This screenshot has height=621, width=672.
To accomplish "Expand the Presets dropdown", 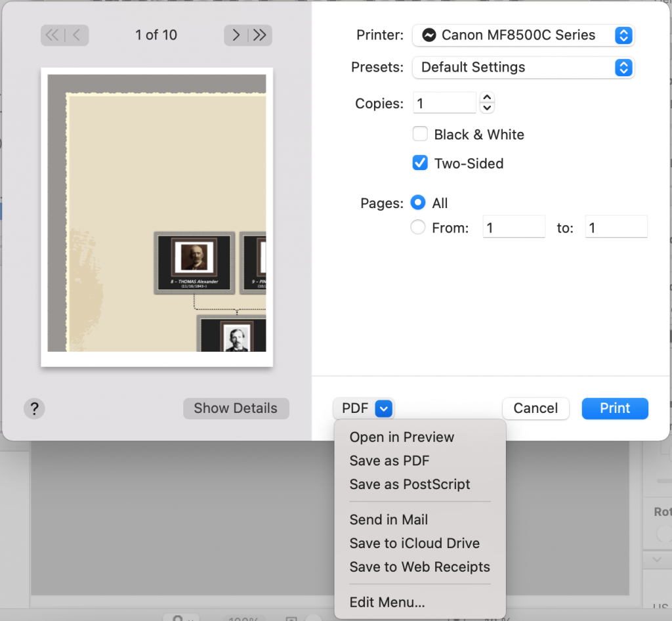I will [523, 67].
